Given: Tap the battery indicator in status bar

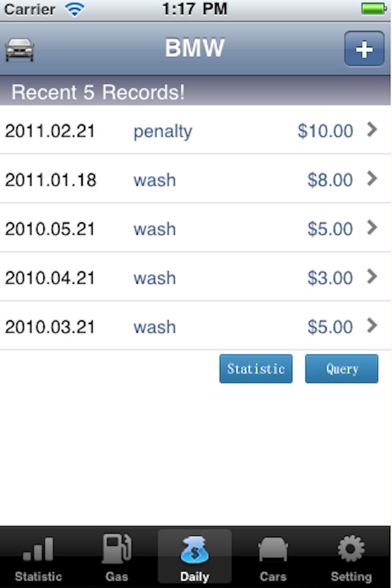Looking at the screenshot, I should point(374,9).
